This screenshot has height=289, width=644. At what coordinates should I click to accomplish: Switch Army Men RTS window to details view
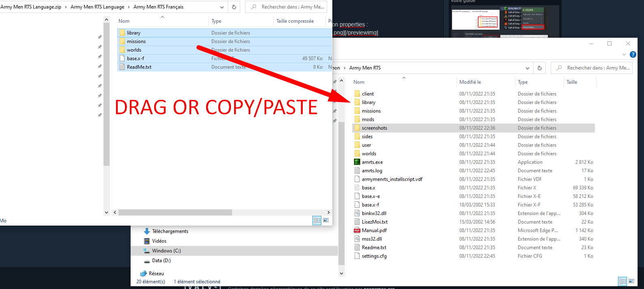point(622,281)
